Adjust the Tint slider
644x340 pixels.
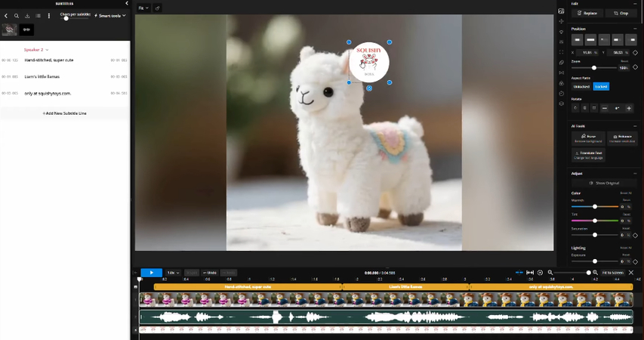point(594,221)
